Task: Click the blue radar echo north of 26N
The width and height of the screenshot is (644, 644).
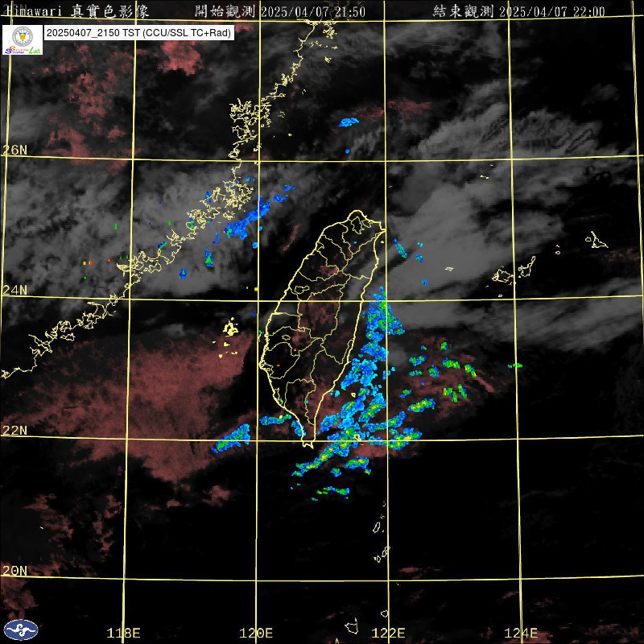Action: (349, 122)
